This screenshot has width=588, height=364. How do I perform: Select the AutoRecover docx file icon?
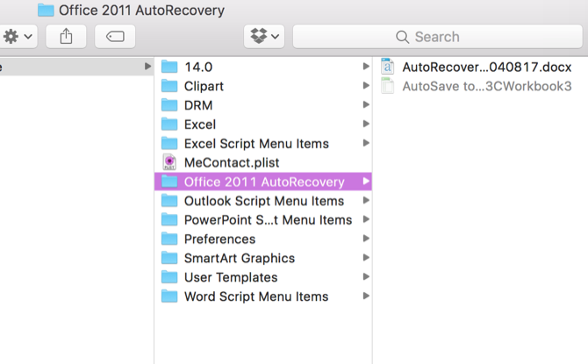pyautogui.click(x=388, y=67)
